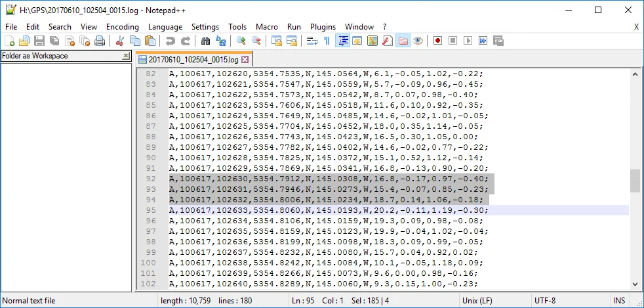Image resolution: width=644 pixels, height=308 pixels.
Task: Close the current document via toolbar icon
Action: (x=70, y=41)
